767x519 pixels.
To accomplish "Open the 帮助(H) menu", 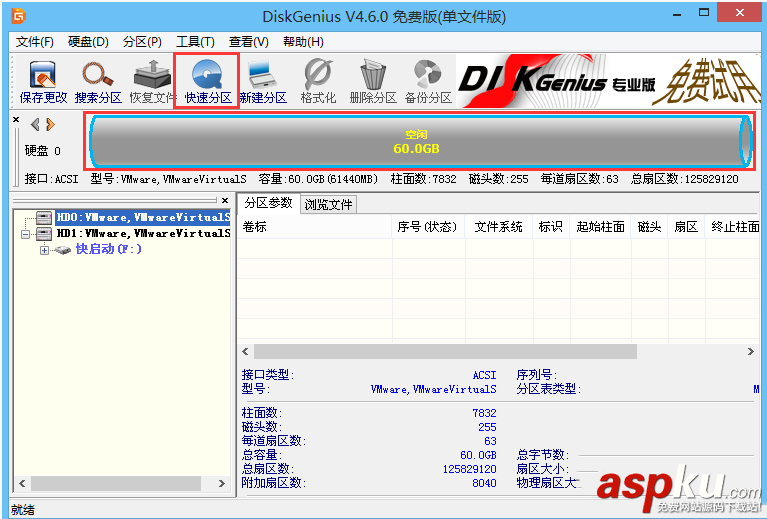I will coord(303,42).
